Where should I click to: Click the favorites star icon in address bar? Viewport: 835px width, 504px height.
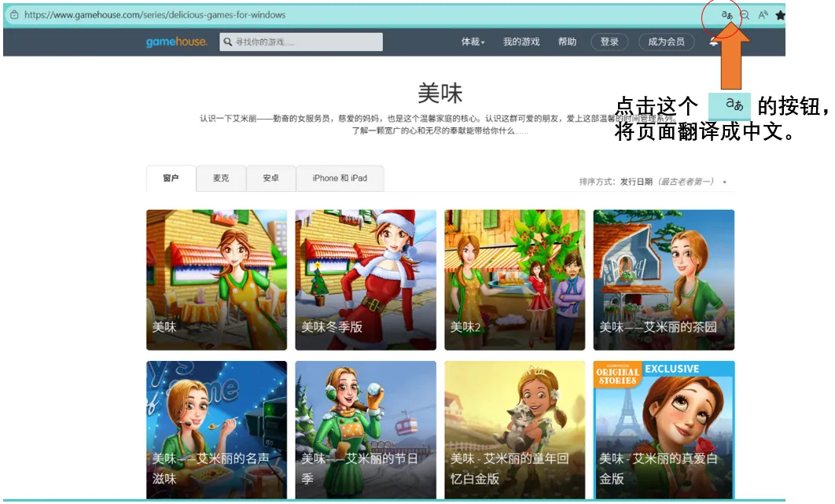[x=780, y=15]
